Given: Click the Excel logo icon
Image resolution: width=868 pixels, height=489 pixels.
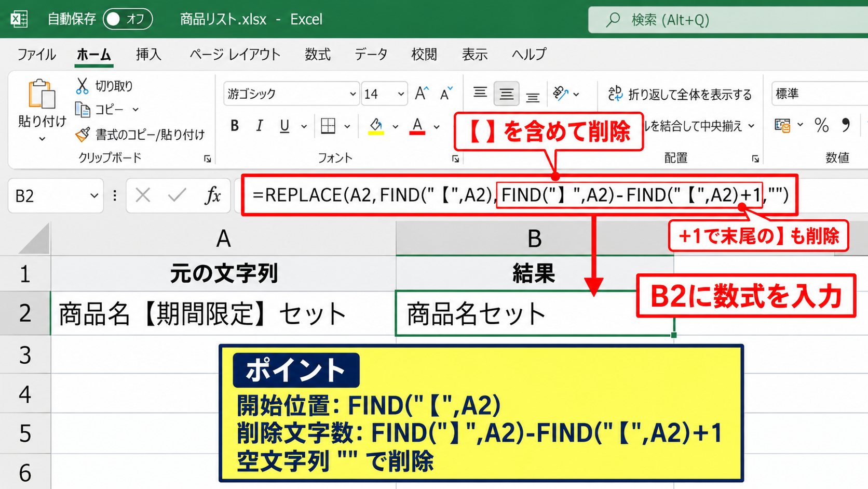Looking at the screenshot, I should click(x=19, y=19).
